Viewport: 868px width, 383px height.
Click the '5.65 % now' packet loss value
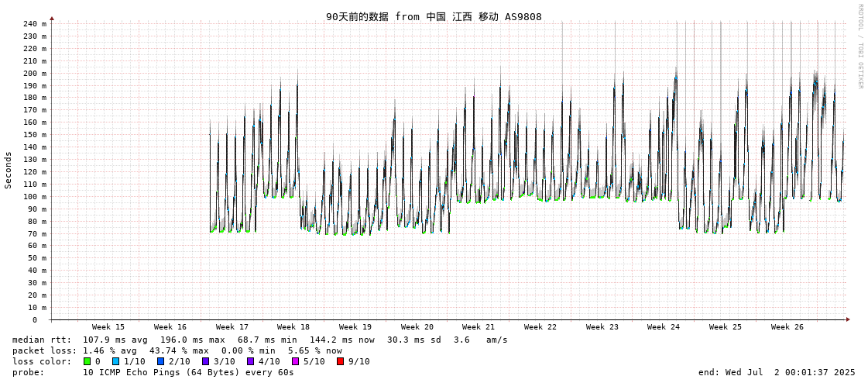coord(315,350)
